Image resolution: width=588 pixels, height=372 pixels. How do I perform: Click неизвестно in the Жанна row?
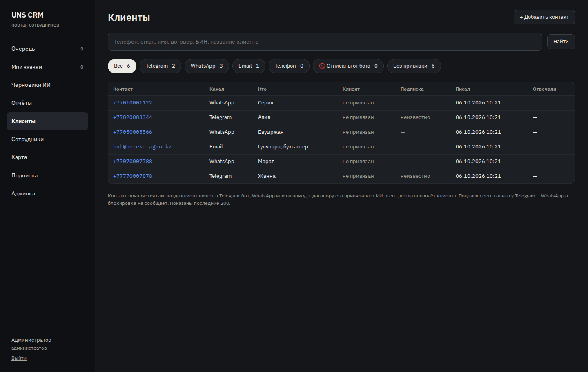(415, 176)
